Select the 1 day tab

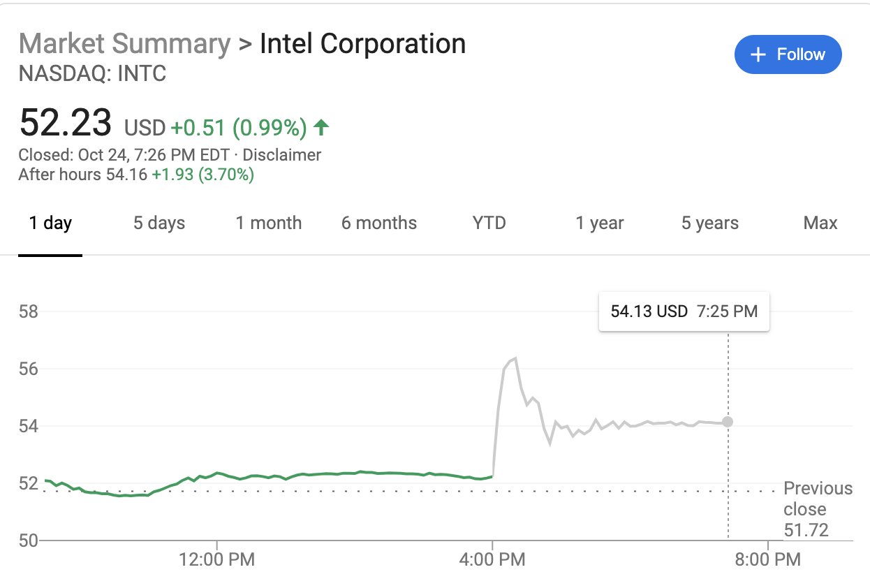pos(50,223)
